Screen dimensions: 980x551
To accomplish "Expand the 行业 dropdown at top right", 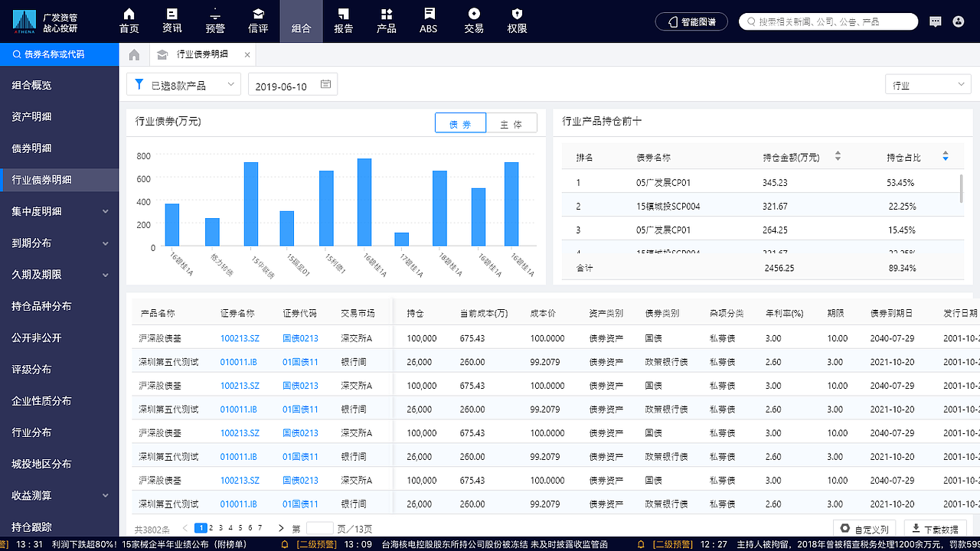I will tap(929, 85).
